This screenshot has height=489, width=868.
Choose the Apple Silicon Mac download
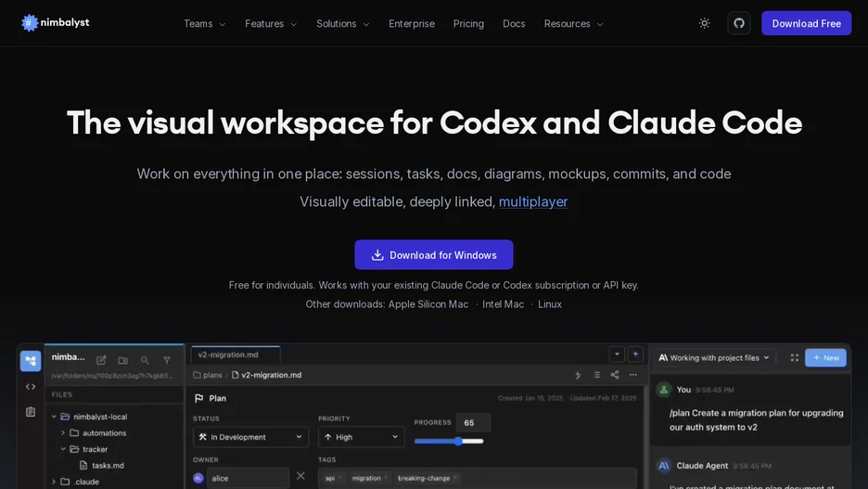tap(428, 304)
